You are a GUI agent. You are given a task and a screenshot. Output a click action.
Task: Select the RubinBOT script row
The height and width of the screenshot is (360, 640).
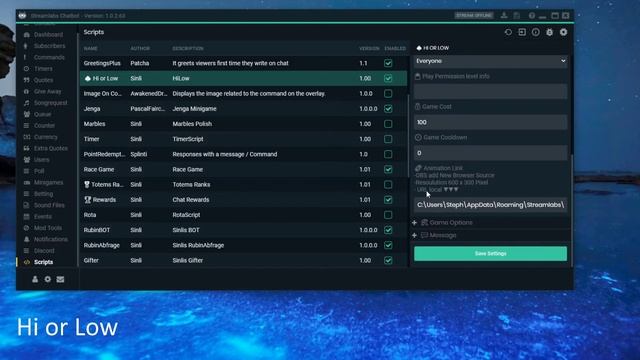pos(243,230)
